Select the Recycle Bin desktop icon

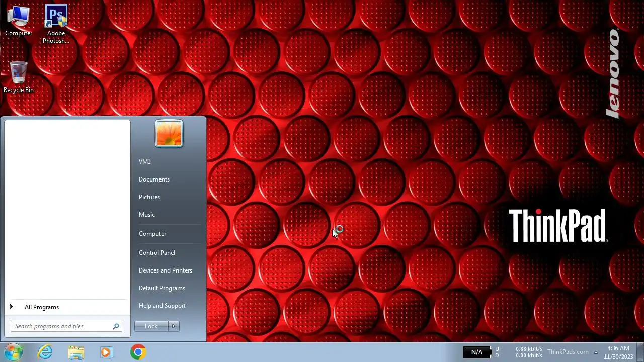(19, 77)
